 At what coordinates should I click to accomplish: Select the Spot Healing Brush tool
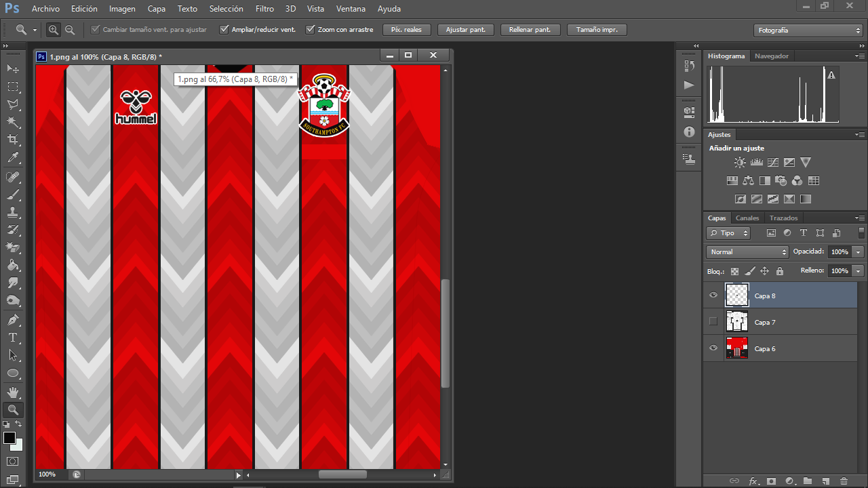pyautogui.click(x=13, y=177)
